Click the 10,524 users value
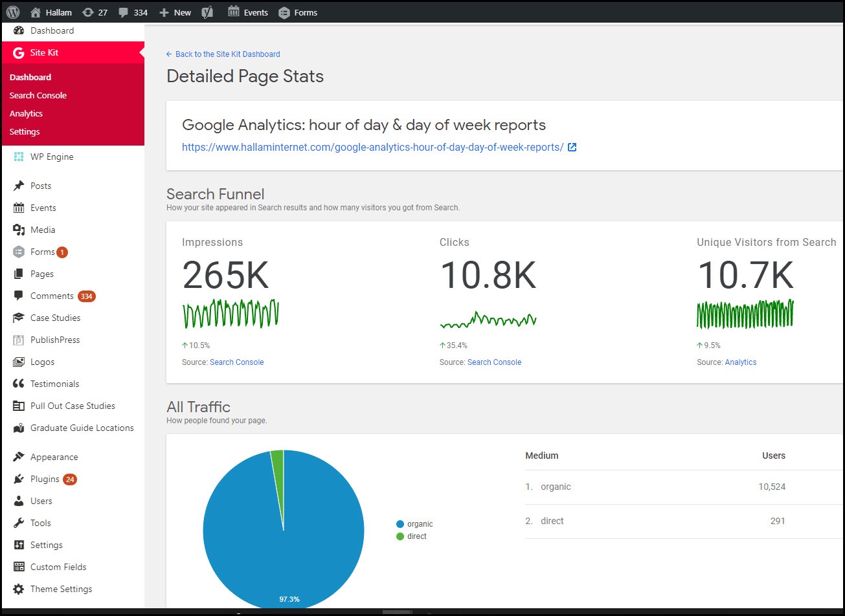Viewport: 845px width, 616px height. (772, 487)
